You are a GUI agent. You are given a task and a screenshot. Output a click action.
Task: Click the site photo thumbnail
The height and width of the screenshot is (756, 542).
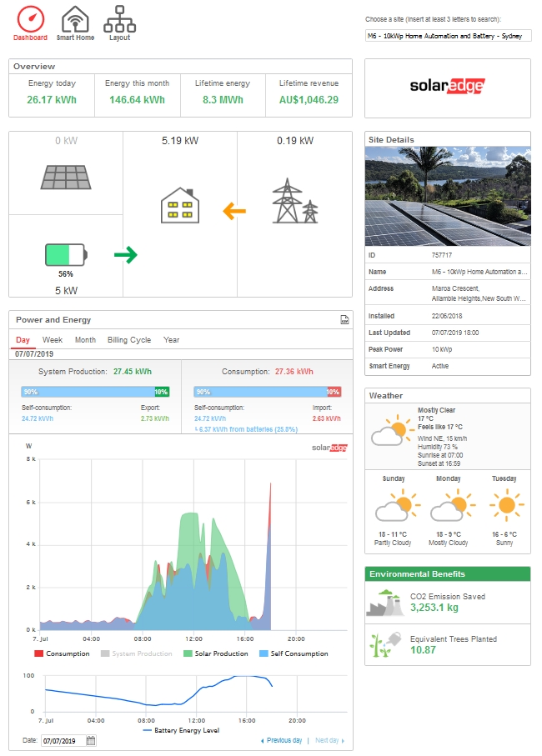tap(448, 197)
